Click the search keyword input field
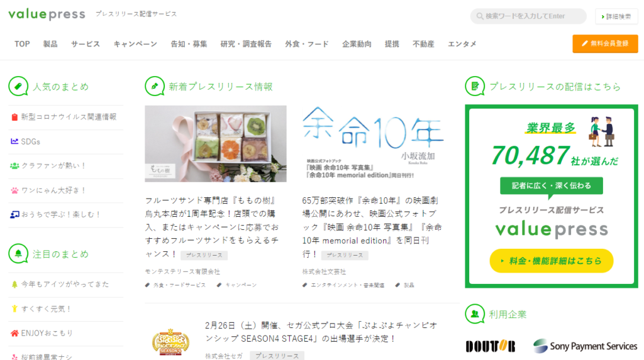Screen dimensions: 644x360 pyautogui.click(x=528, y=16)
